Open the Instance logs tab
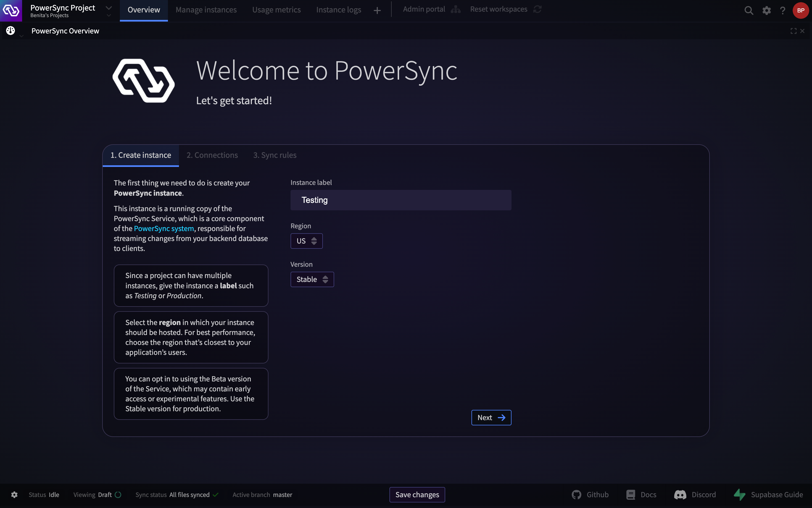This screenshot has width=812, height=508. [338, 10]
